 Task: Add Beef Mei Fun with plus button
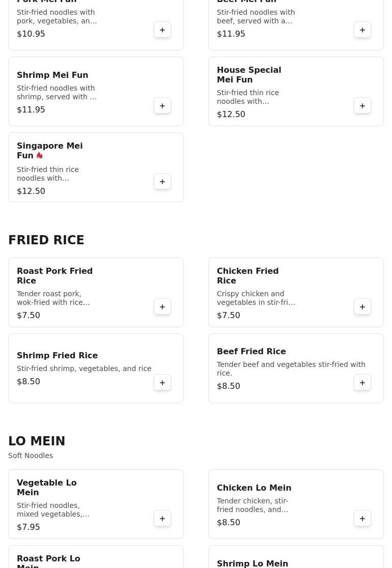pos(362,30)
